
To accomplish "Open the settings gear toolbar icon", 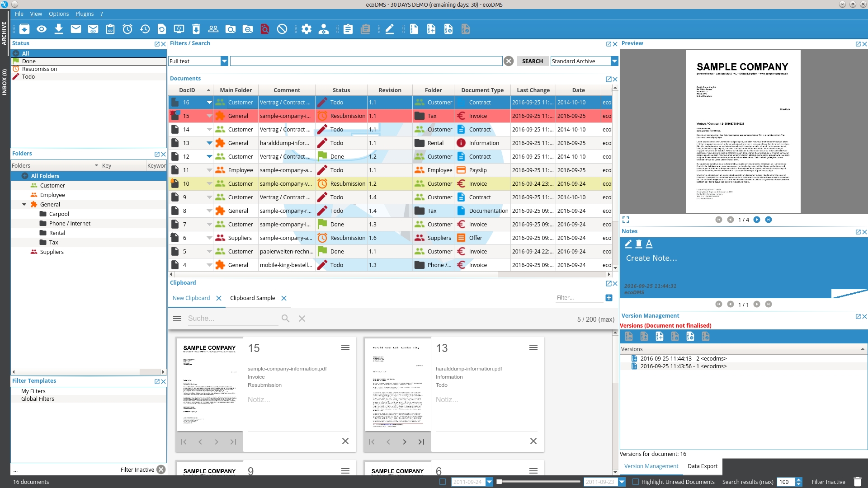I will [x=307, y=29].
